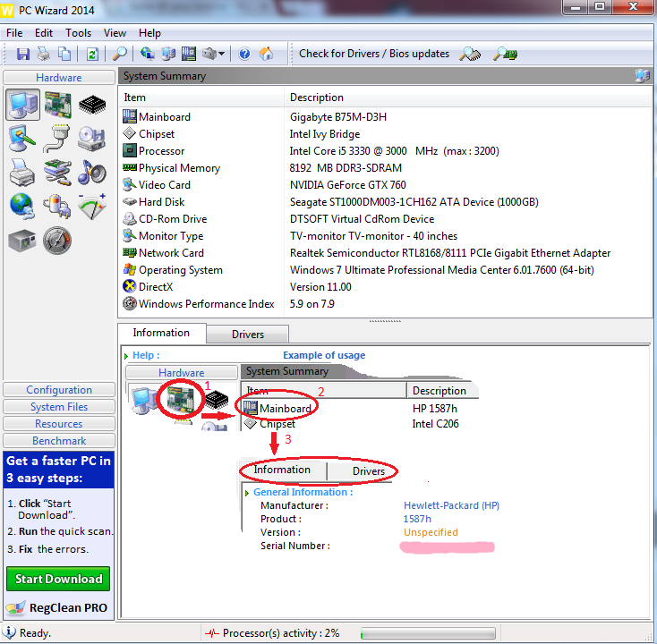
Task: Select the Video Card row
Action: coord(386,185)
